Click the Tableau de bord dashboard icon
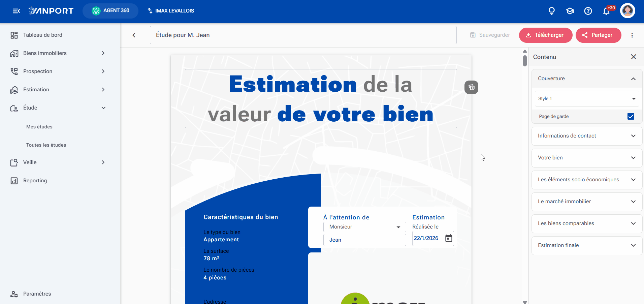Image resolution: width=644 pixels, height=304 pixels. pyautogui.click(x=14, y=35)
